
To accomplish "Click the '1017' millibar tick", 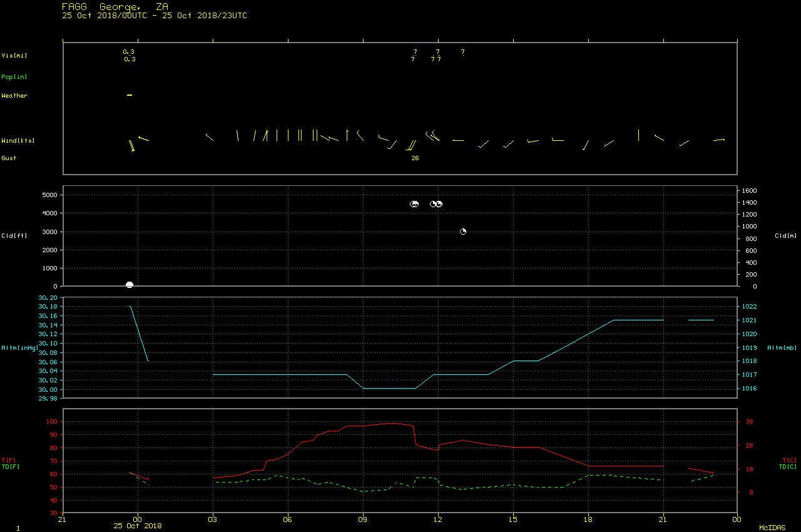I will 750,375.
